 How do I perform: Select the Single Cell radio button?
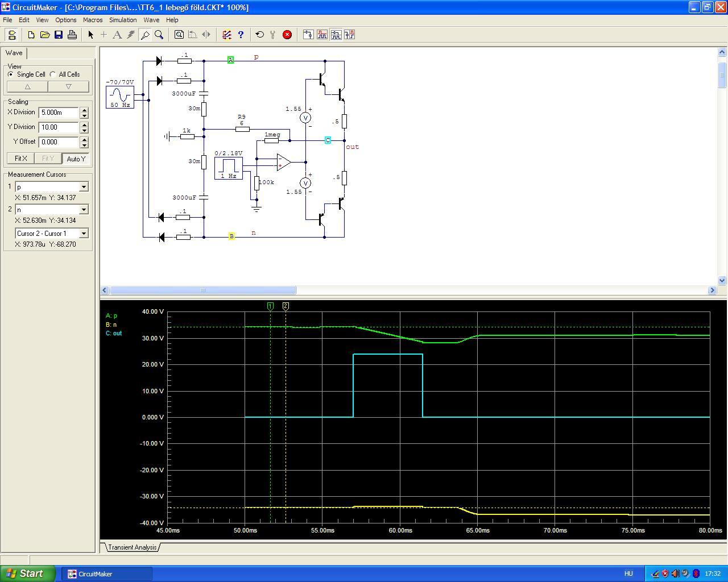click(x=11, y=74)
